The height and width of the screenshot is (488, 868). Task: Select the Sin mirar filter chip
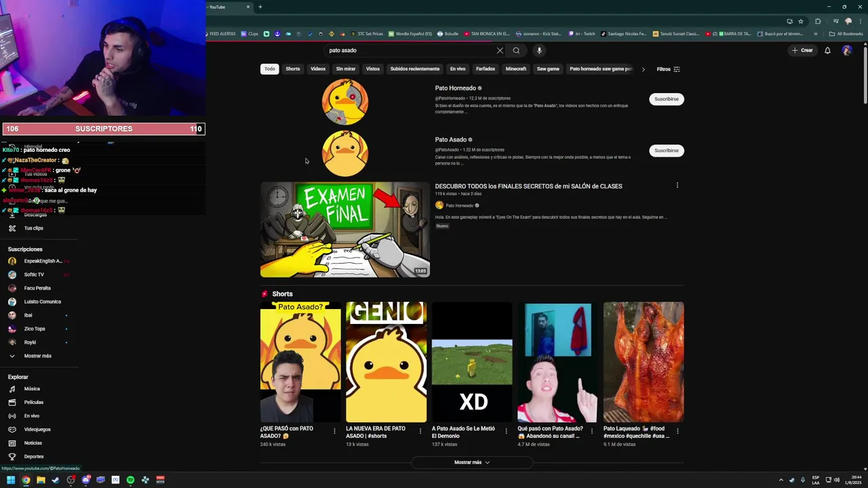[x=346, y=69]
